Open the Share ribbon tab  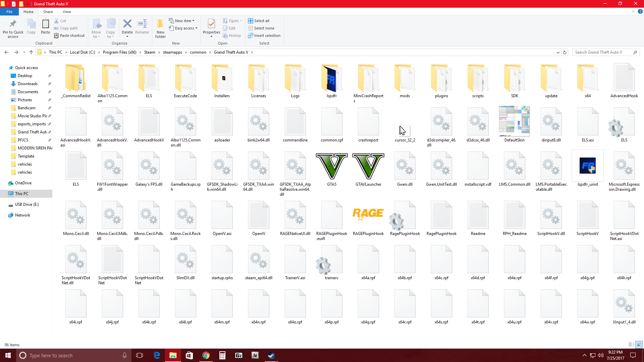tap(48, 12)
